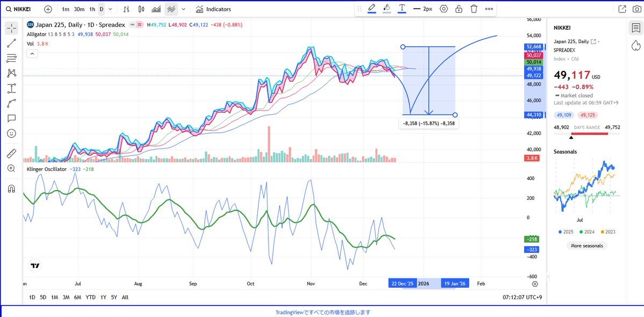The width and height of the screenshot is (644, 317).
Task: Open the measure ruler tool
Action: 11,154
